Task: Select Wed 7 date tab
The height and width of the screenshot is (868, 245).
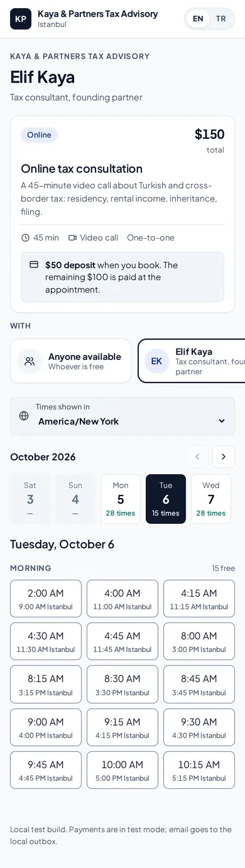Action: tap(211, 499)
